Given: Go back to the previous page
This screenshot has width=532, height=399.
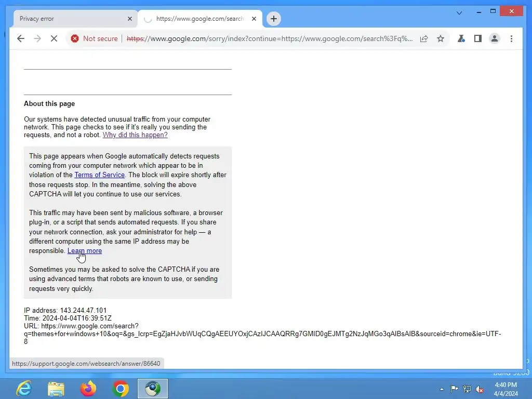Looking at the screenshot, I should click(21, 38).
